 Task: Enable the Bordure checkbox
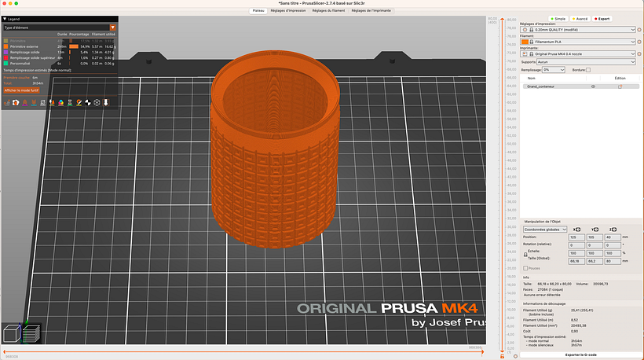tap(588, 69)
